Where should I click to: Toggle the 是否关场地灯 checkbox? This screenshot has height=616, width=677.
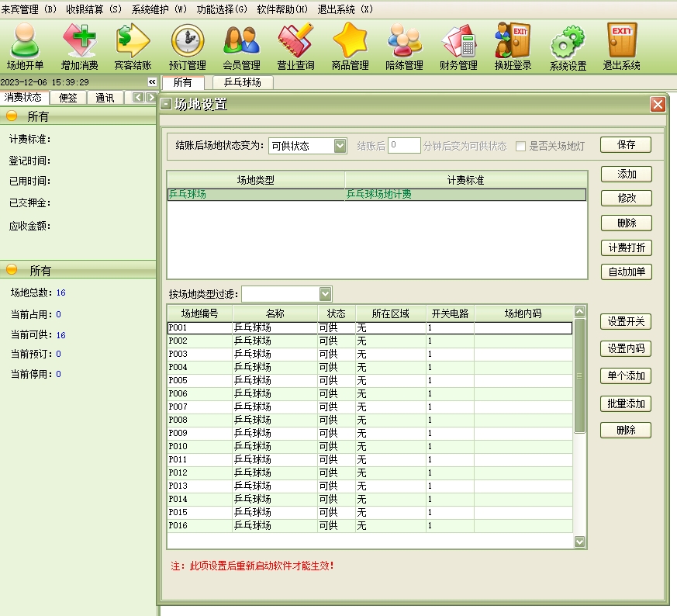coord(521,146)
